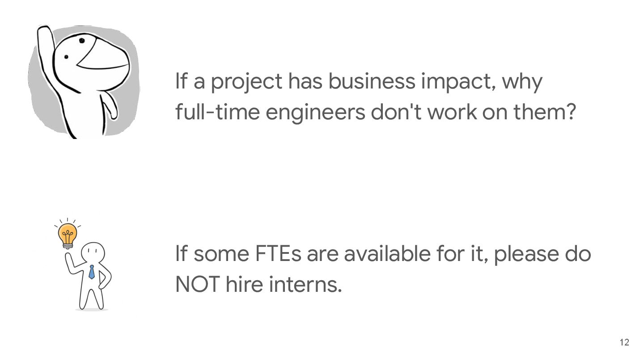Click the word "please" in the answer text
Viewport: 644px width, 362px height.
pos(526,255)
